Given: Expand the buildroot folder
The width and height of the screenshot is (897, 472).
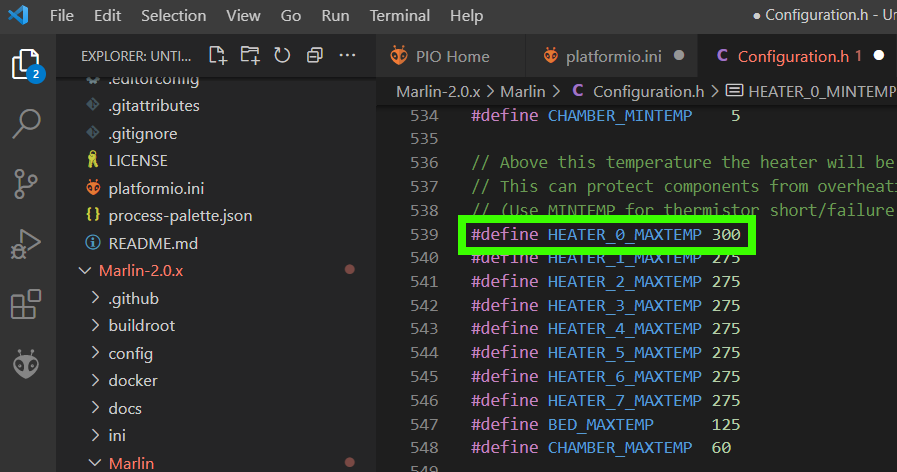Looking at the screenshot, I should tap(141, 325).
